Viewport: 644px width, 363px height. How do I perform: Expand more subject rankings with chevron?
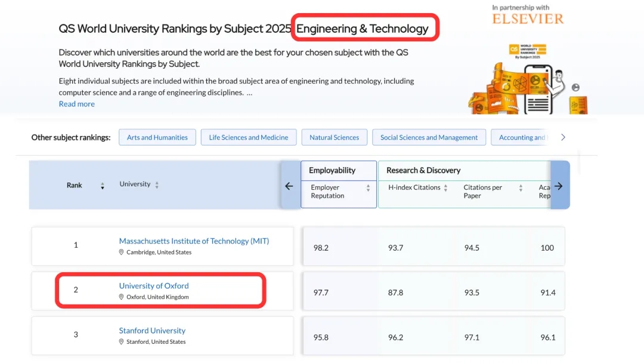tap(563, 137)
